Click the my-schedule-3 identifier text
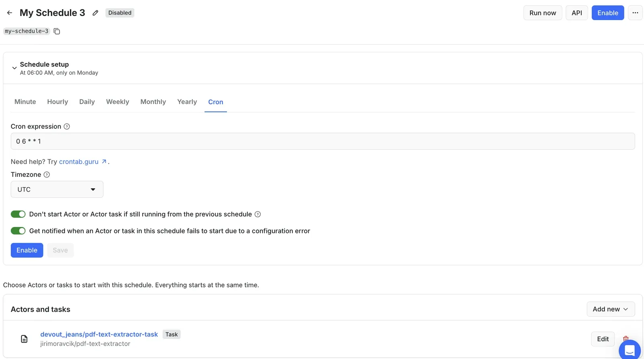Image resolution: width=644 pixels, height=359 pixels. click(27, 31)
